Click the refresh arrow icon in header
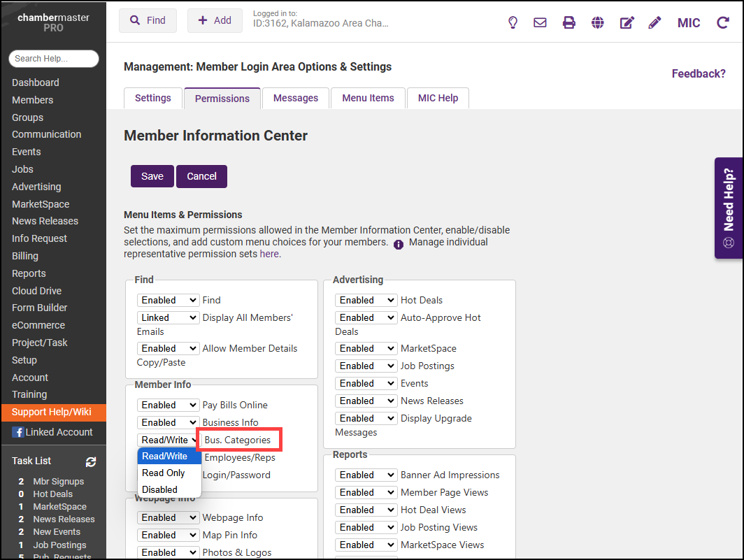This screenshot has width=744, height=560. tap(723, 22)
